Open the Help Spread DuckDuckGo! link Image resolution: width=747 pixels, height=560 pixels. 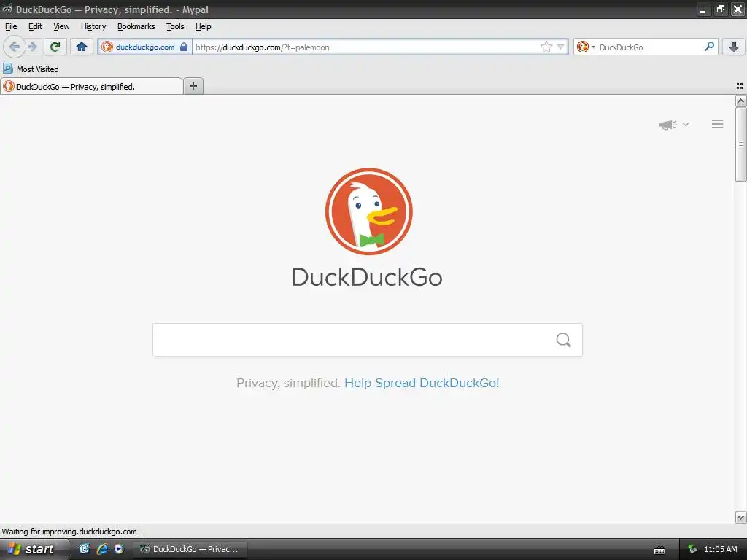point(422,383)
